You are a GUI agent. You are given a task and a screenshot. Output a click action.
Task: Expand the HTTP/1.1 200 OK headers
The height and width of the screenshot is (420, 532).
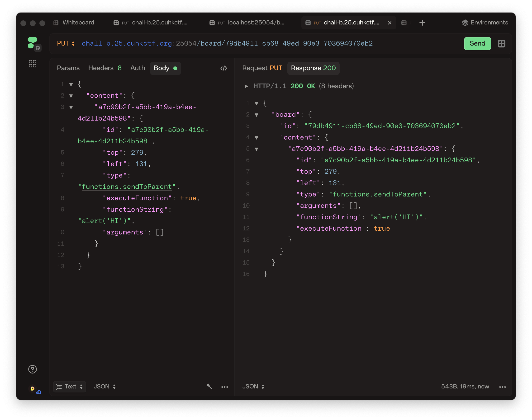point(246,86)
